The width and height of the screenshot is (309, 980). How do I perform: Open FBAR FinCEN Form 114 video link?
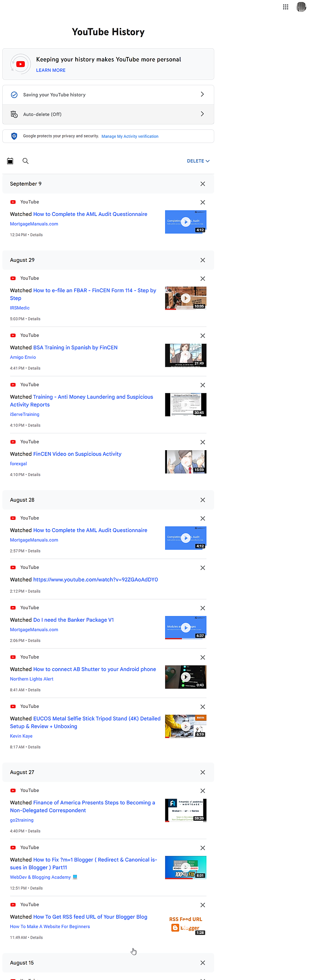click(x=83, y=294)
